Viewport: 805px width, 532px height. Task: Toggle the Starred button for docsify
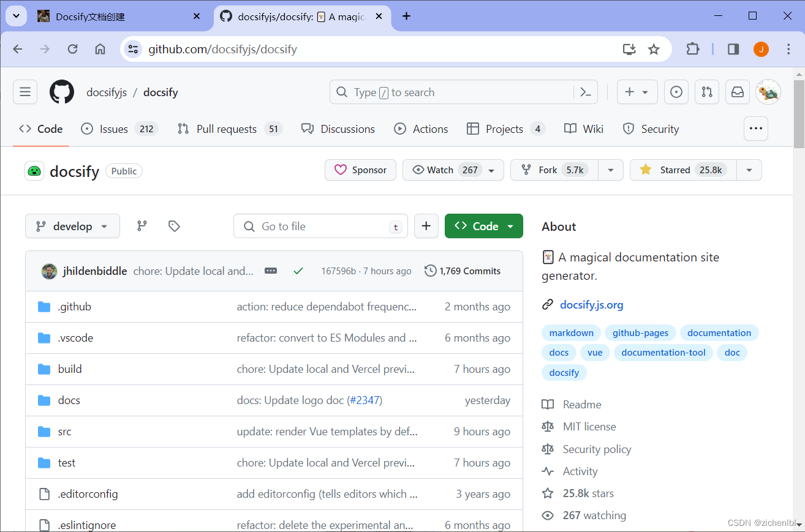pos(684,170)
